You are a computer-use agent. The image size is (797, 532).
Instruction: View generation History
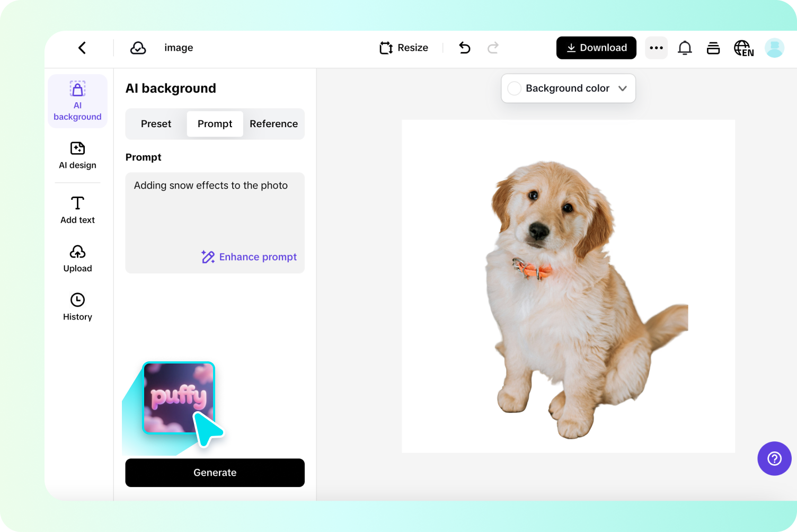click(77, 306)
